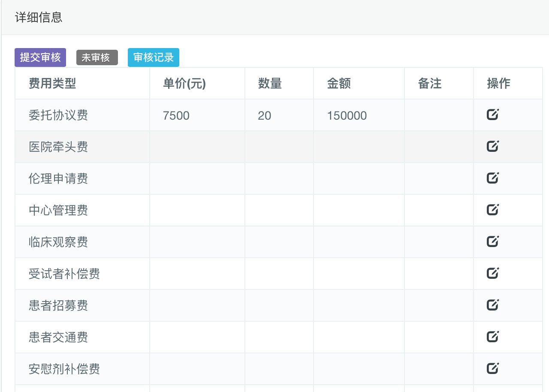Image resolution: width=549 pixels, height=392 pixels.
Task: Click the 详细信息 panel heading
Action: coord(39,18)
